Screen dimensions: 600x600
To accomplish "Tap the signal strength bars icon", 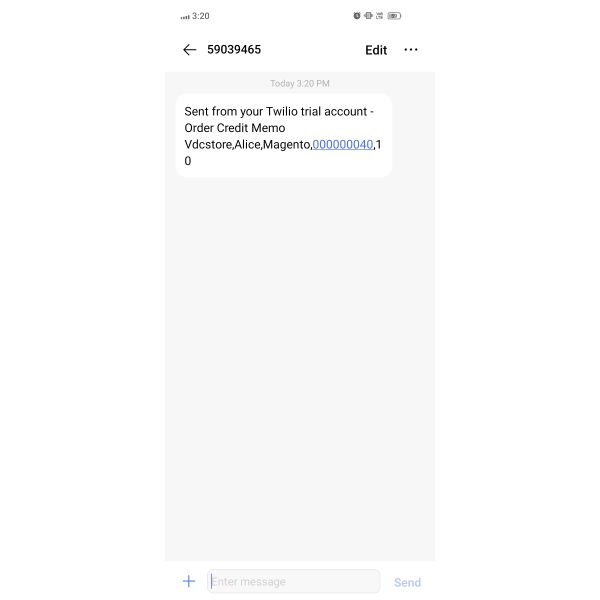I will coord(185,17).
